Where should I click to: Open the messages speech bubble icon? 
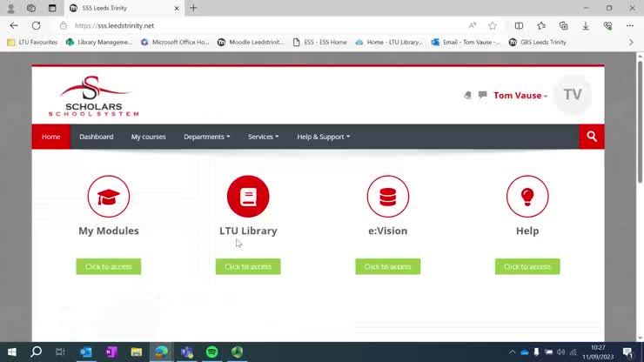pyautogui.click(x=483, y=95)
